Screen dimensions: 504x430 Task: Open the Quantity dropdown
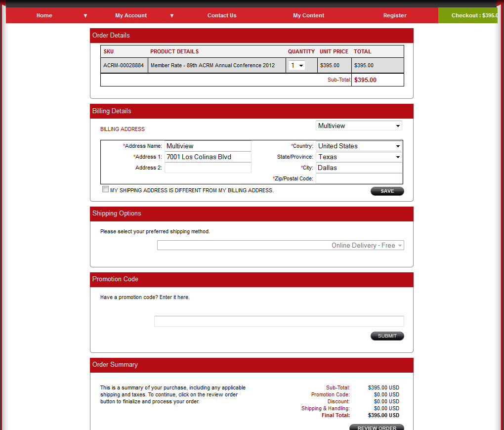pyautogui.click(x=297, y=65)
